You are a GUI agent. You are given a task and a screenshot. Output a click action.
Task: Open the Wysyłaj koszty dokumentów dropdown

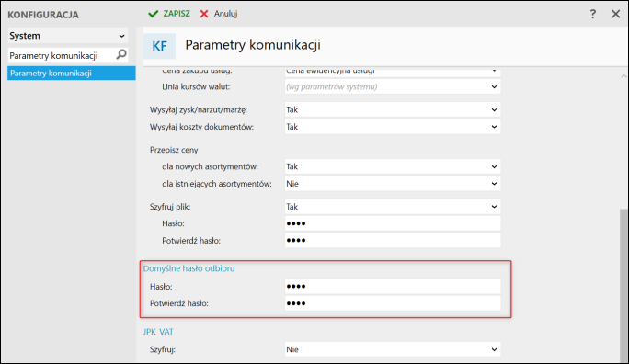point(393,127)
